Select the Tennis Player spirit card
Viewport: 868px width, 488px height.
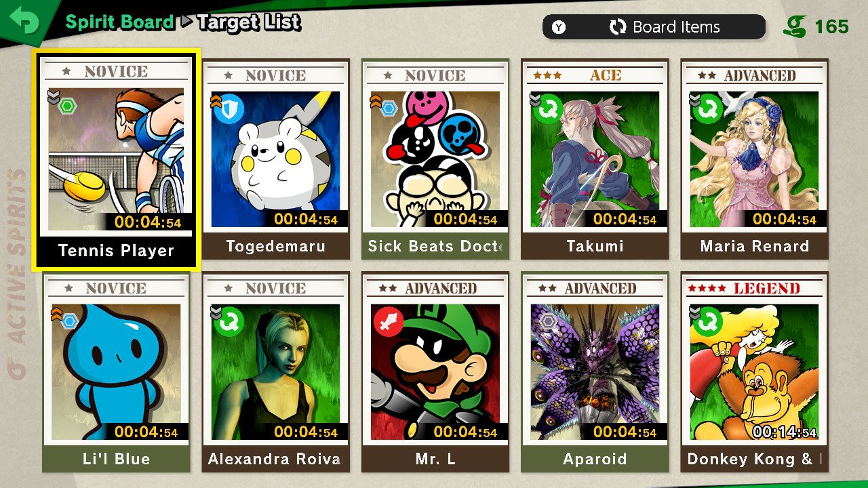[x=116, y=159]
